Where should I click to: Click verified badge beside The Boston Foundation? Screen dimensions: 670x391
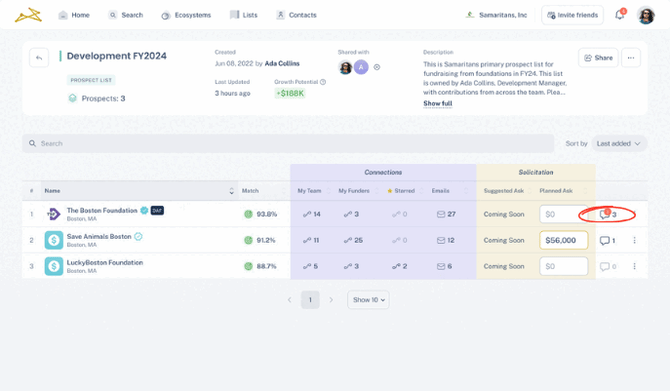(x=144, y=210)
